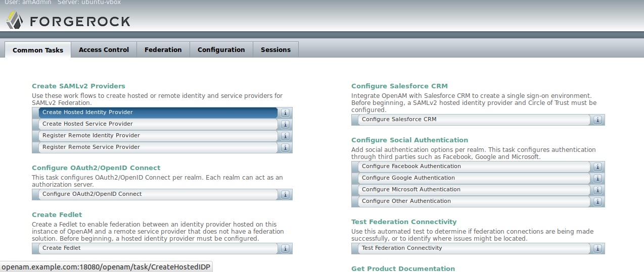644x272 pixels.
Task: Click info icon beside Create Fedlet
Action: [285, 248]
